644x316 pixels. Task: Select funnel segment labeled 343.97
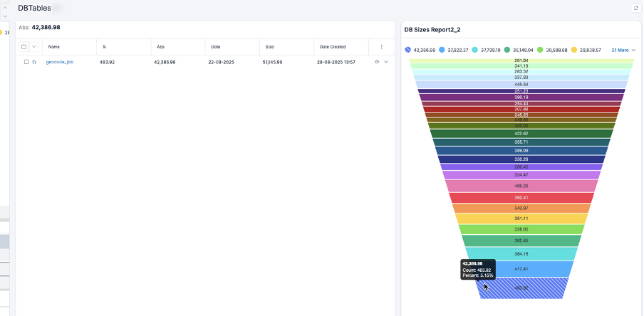[521, 208]
